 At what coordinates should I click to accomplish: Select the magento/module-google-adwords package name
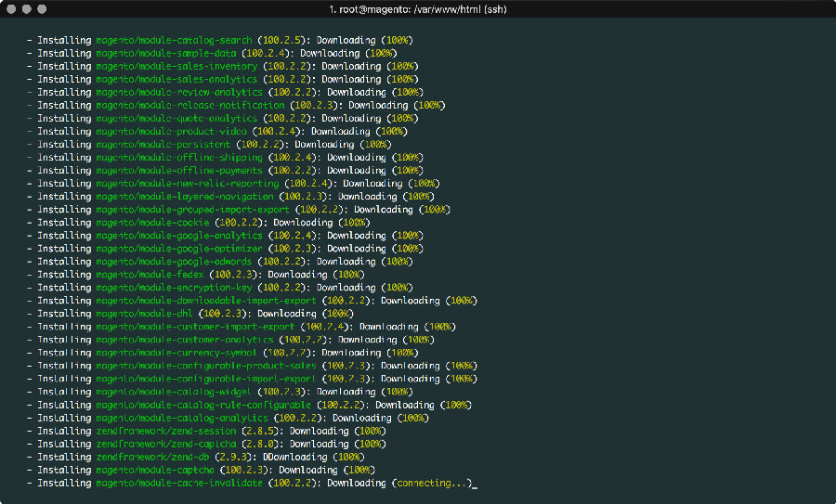pyautogui.click(x=175, y=261)
